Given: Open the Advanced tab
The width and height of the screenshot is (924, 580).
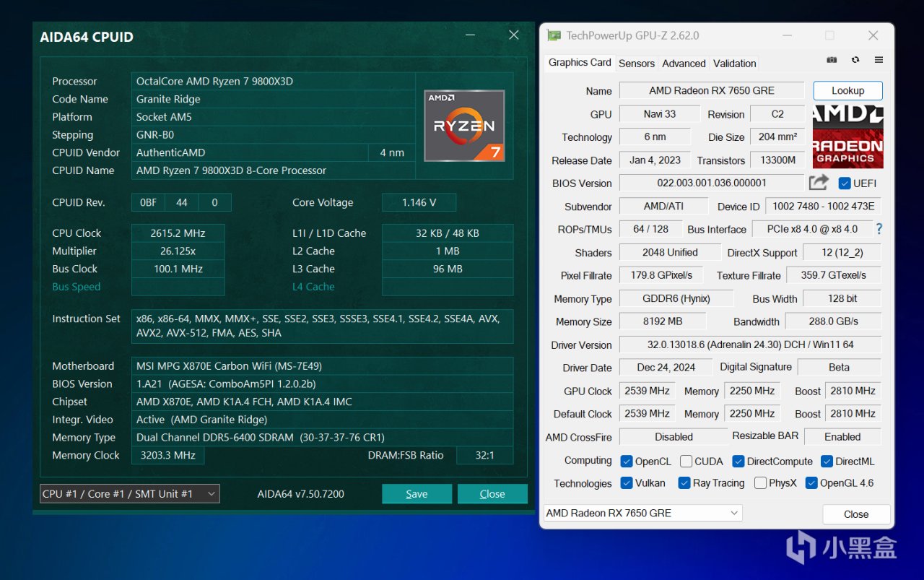Looking at the screenshot, I should coord(684,64).
